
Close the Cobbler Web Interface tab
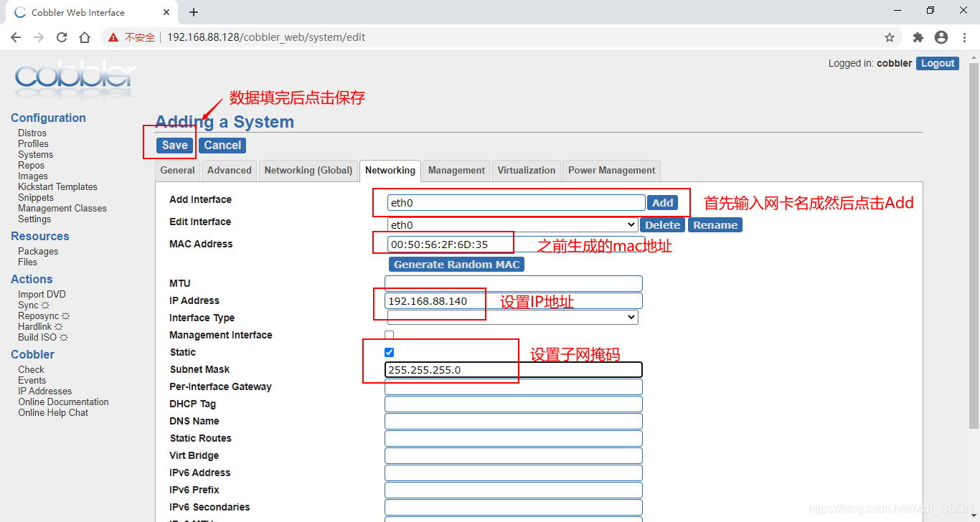click(x=166, y=12)
